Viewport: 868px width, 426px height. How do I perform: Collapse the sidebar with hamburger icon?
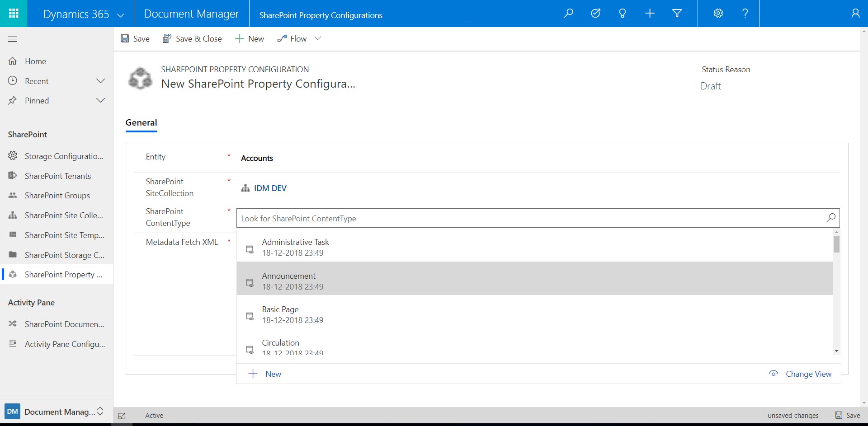coord(13,39)
